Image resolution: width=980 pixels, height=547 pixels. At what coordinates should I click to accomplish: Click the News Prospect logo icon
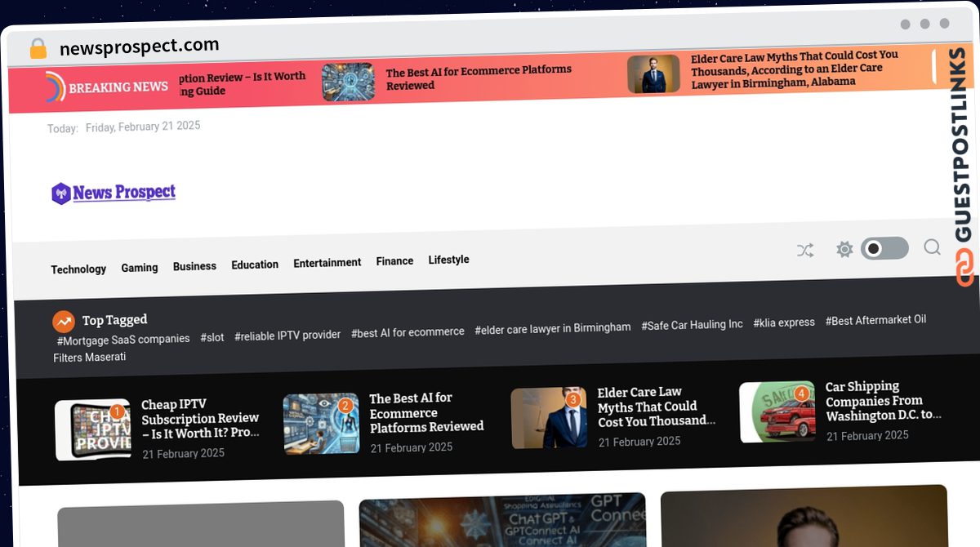[61, 193]
